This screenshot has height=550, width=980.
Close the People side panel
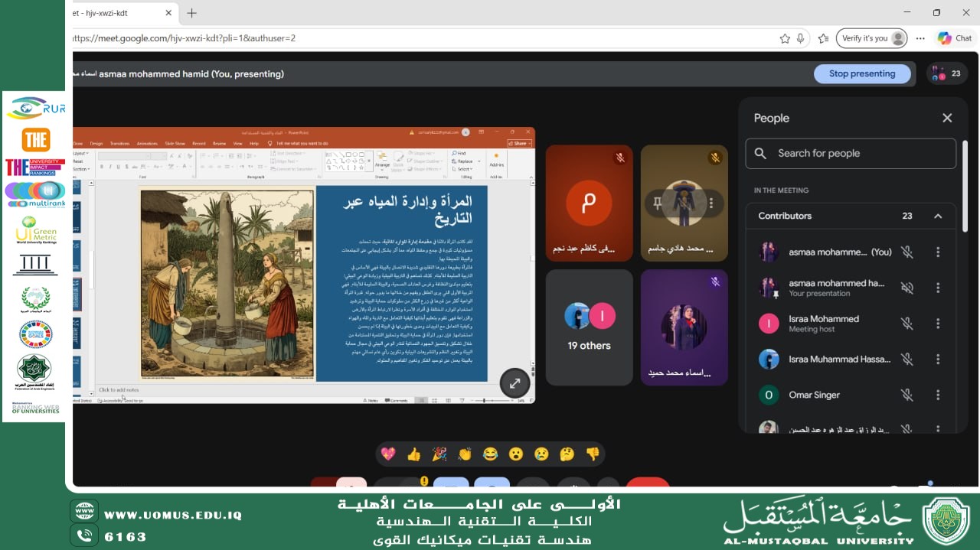[x=947, y=118]
